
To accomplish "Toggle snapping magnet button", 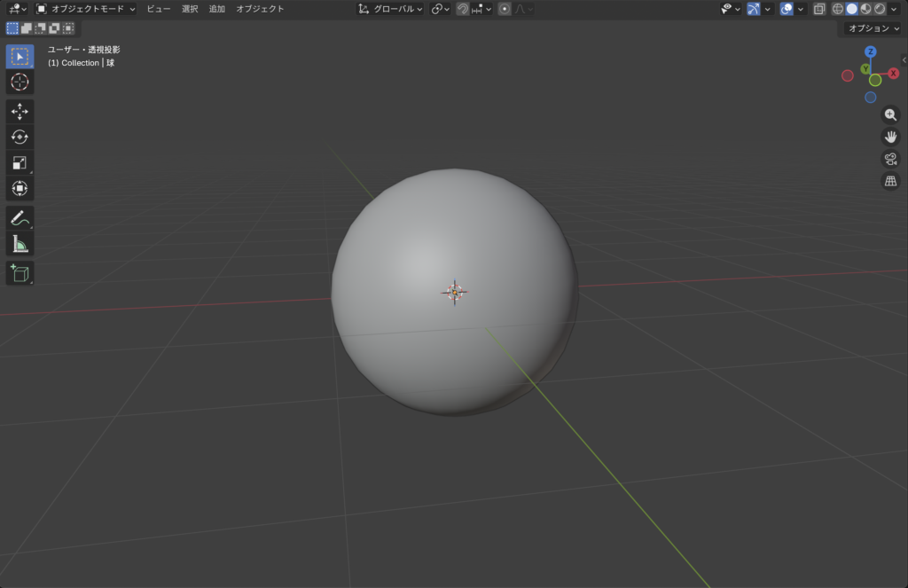I will point(463,9).
